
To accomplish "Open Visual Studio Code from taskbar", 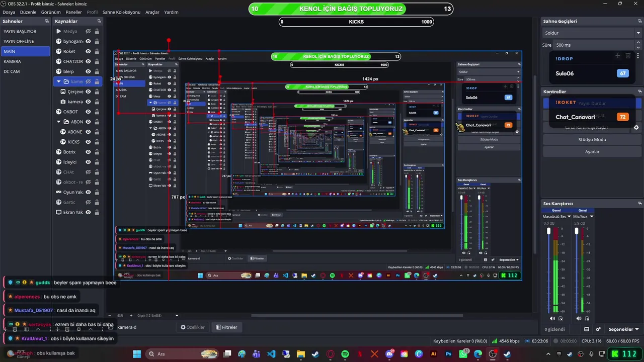I will click(271, 354).
